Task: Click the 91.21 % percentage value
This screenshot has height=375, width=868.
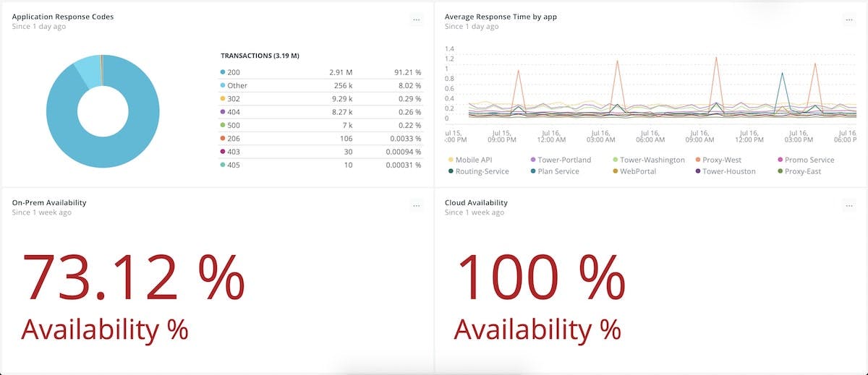Action: pos(407,73)
